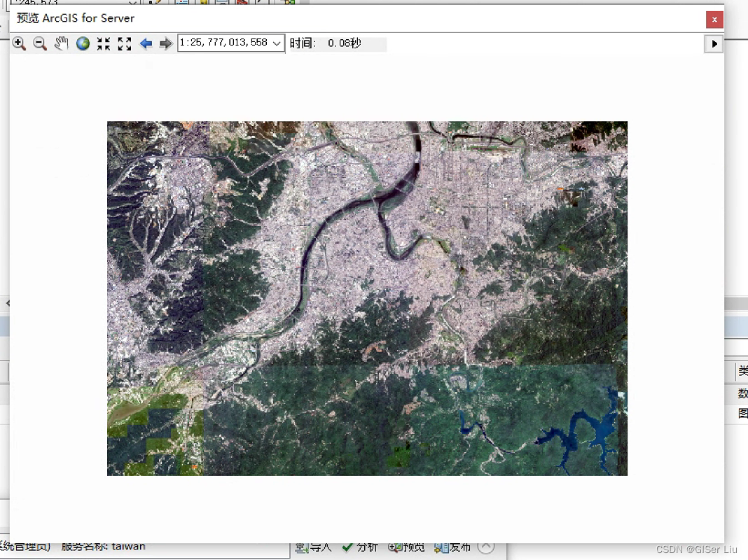Viewport: 748px width, 560px height.
Task: Click the Full Extent globe icon
Action: pyautogui.click(x=83, y=43)
